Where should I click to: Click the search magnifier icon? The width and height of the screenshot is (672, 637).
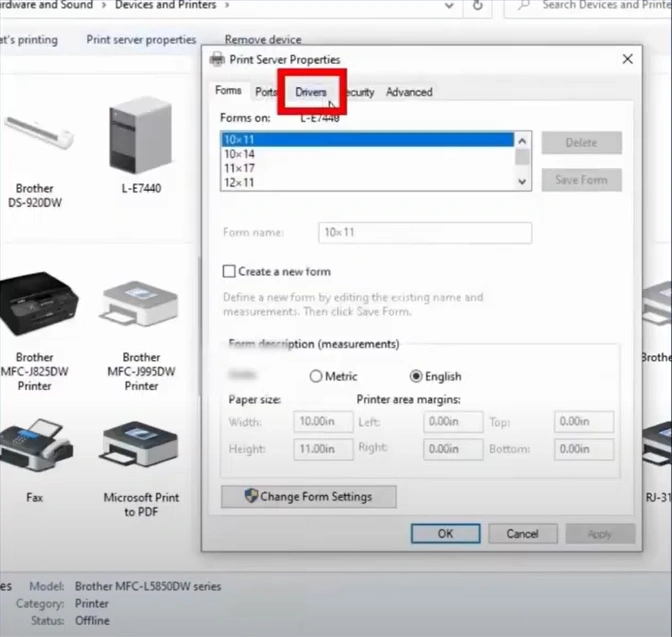coord(525,6)
